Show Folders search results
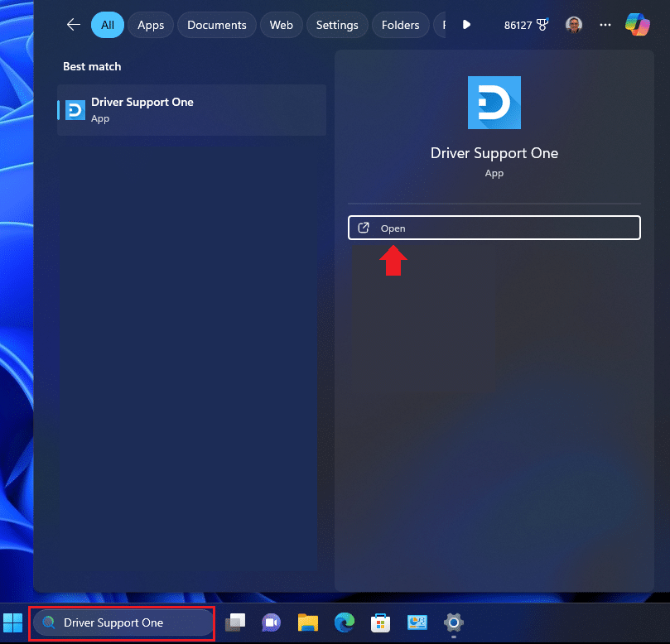The height and width of the screenshot is (644, 670). (x=400, y=25)
